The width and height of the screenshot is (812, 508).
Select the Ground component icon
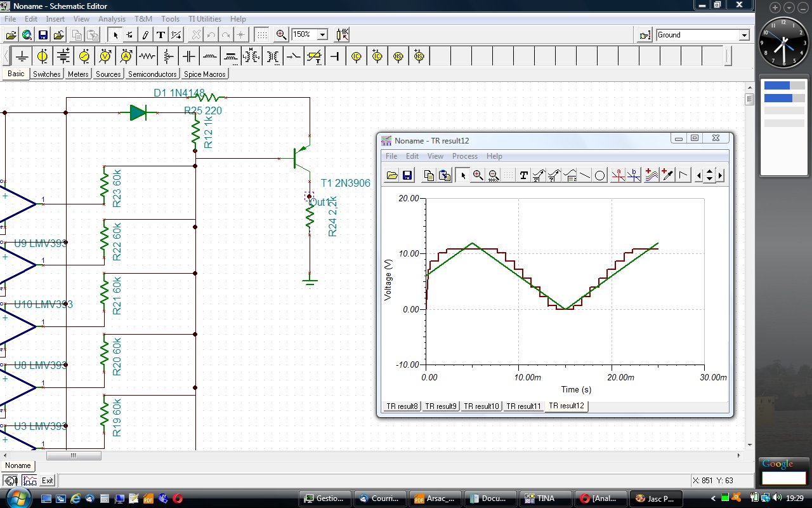coord(22,57)
